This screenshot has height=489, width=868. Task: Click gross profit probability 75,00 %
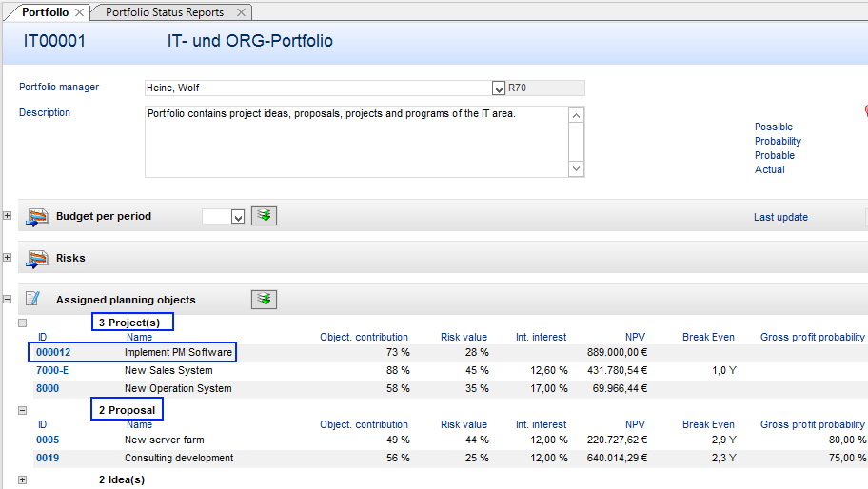tap(847, 458)
